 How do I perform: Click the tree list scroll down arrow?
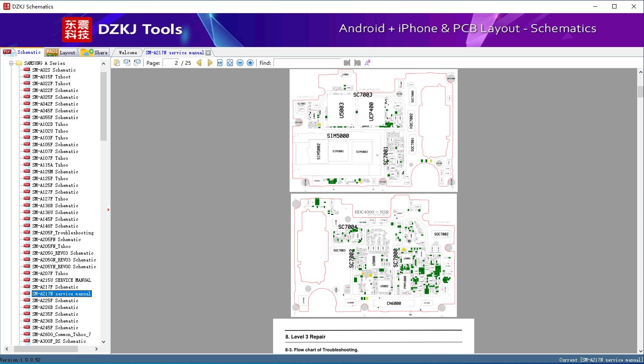click(104, 342)
